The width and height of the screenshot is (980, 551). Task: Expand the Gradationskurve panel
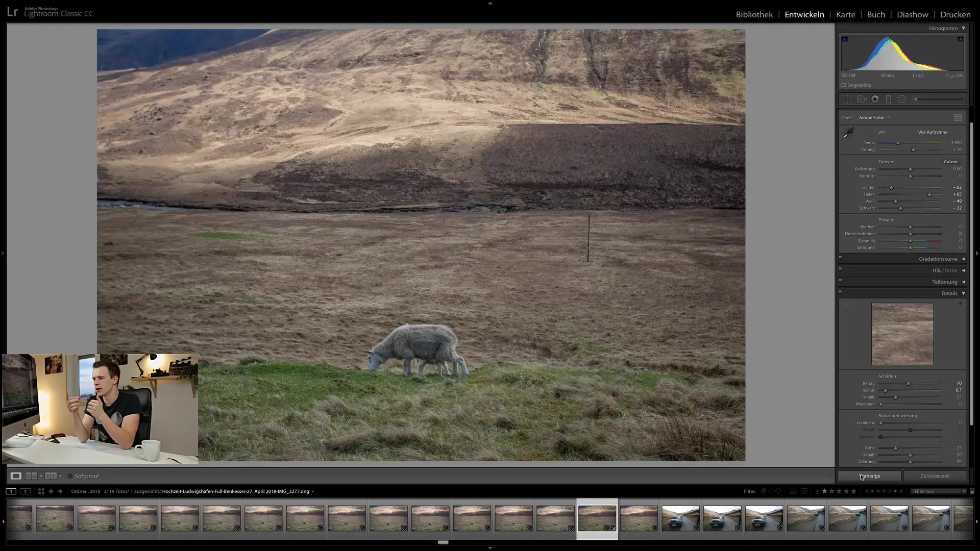[964, 259]
